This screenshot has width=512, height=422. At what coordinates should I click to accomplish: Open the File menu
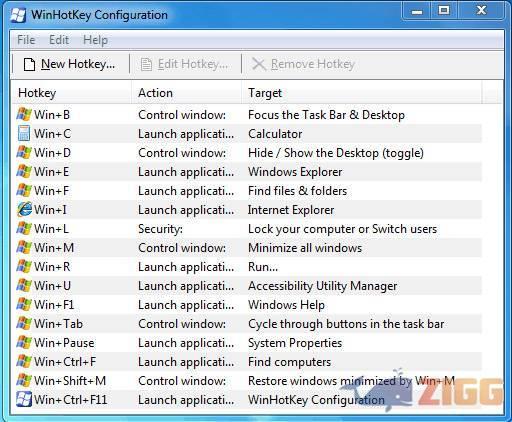(x=26, y=40)
